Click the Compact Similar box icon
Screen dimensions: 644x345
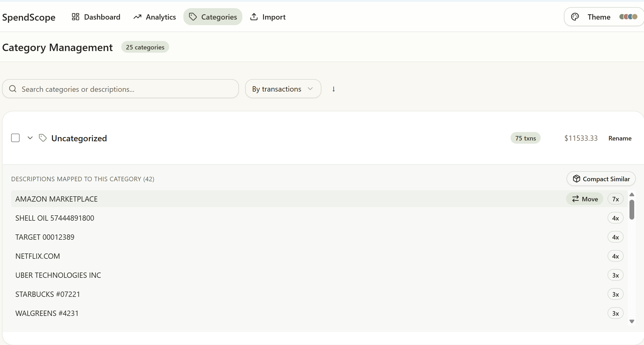point(576,179)
